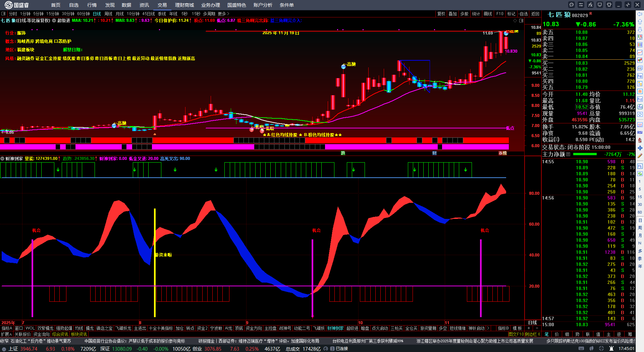The image size is (644, 352).
Task: Toggle 叠加 overlay mode
Action: (x=453, y=14)
